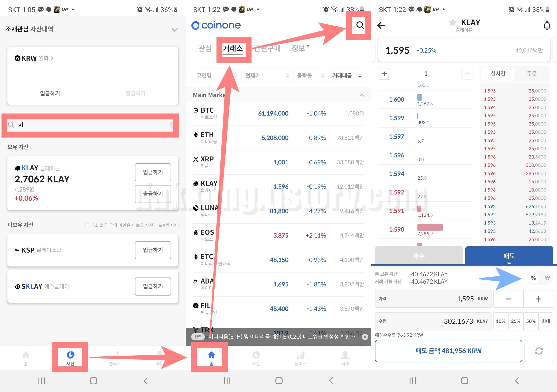The height and width of the screenshot is (392, 557).
Task: Select the 1,590 order book price row
Action: (426, 230)
